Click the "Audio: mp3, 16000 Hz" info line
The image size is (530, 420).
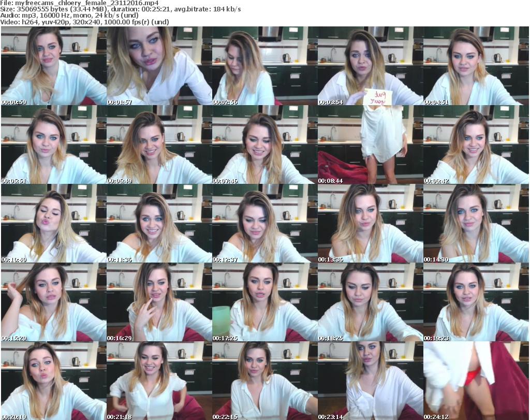[69, 16]
